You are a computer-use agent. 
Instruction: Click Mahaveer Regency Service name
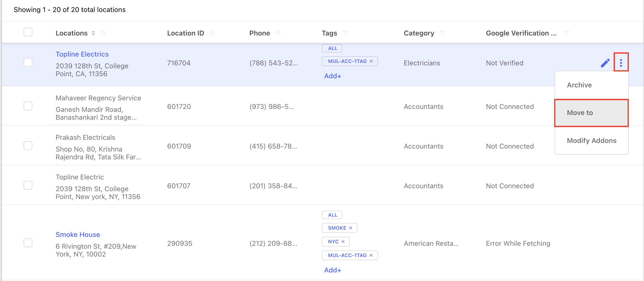pos(98,98)
